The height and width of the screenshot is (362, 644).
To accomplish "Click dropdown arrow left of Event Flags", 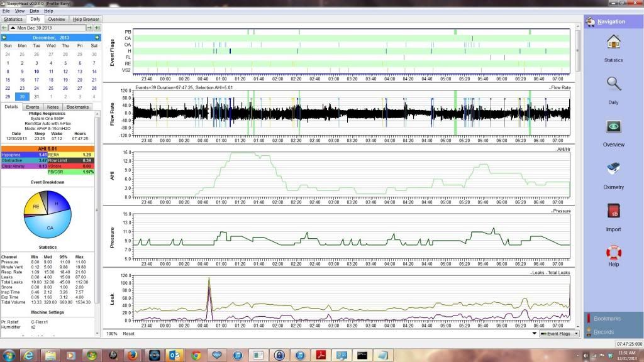I will coord(535,334).
